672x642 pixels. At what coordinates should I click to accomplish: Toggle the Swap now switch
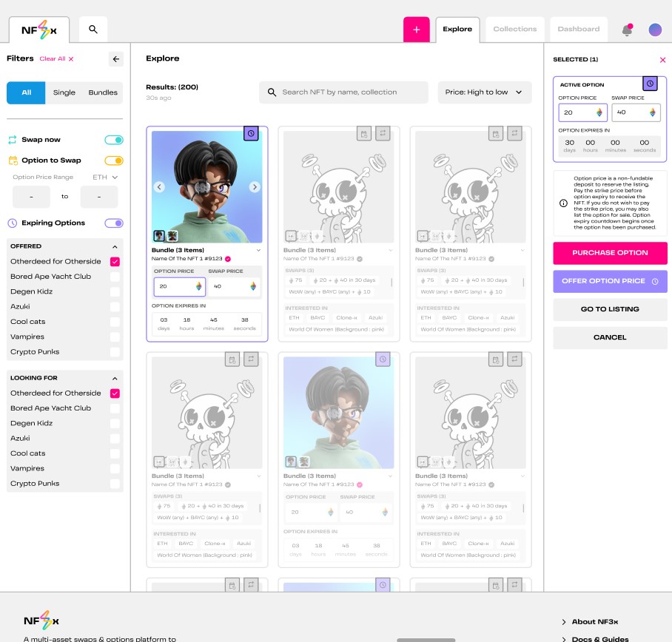point(114,140)
